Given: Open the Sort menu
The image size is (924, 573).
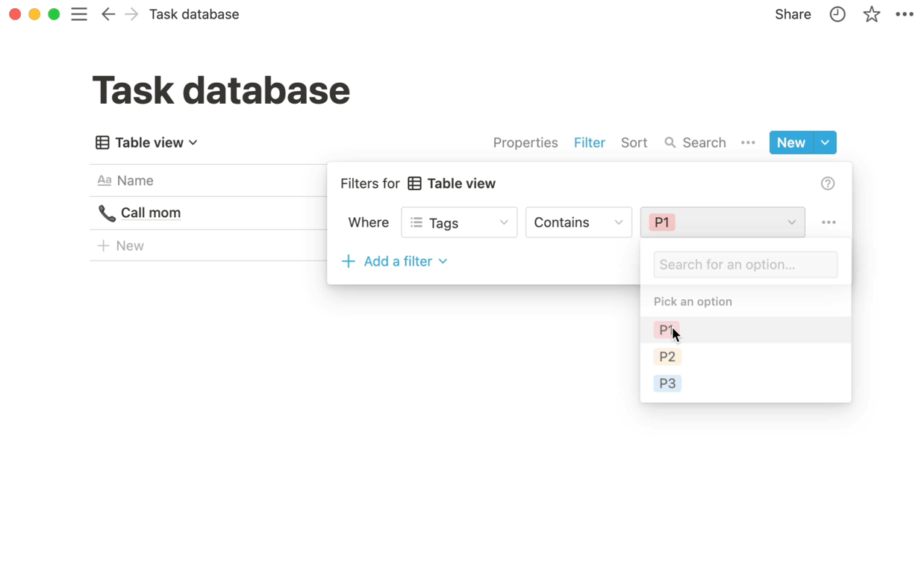Looking at the screenshot, I should pyautogui.click(x=634, y=143).
